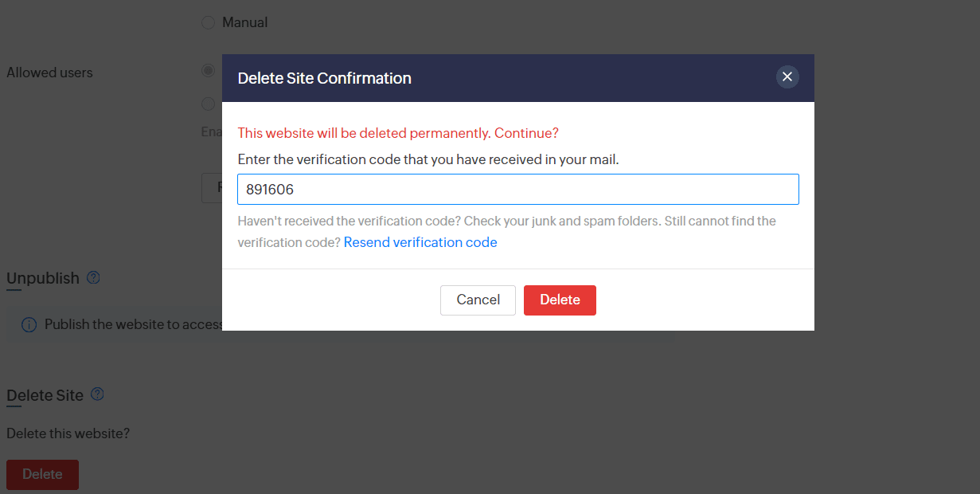Viewport: 980px width, 494px height.
Task: Click the info icon before Publish message
Action: point(29,325)
